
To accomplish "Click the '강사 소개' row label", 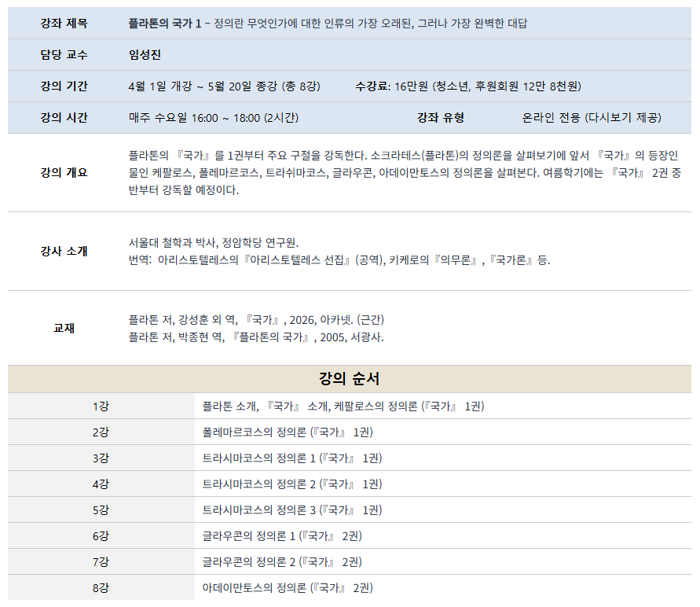I will (64, 252).
